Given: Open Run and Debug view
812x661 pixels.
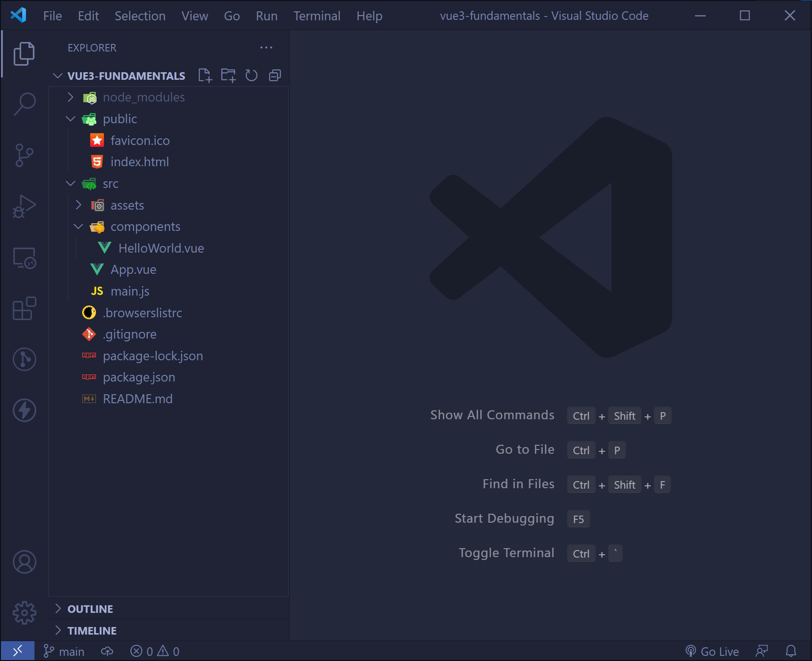Looking at the screenshot, I should [24, 206].
